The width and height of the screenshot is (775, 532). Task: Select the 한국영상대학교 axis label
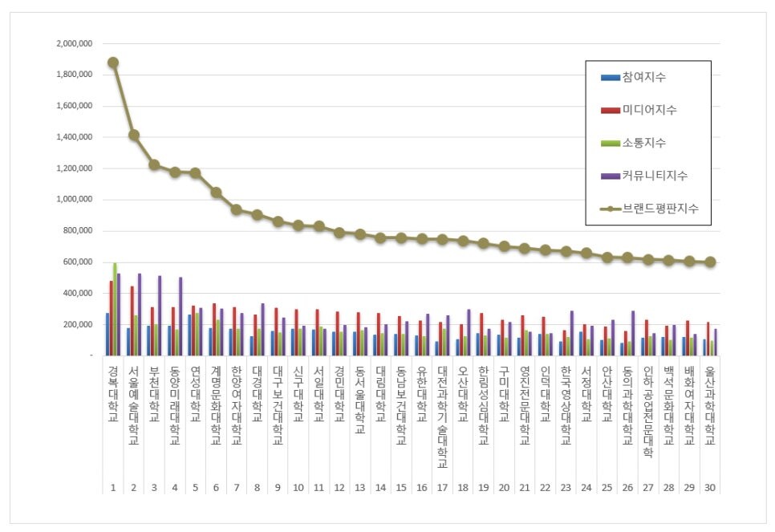click(x=565, y=404)
